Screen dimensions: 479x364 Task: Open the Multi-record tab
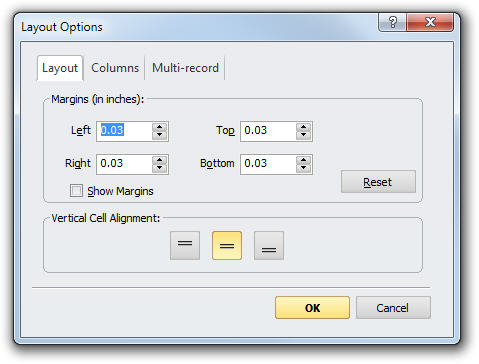[185, 68]
